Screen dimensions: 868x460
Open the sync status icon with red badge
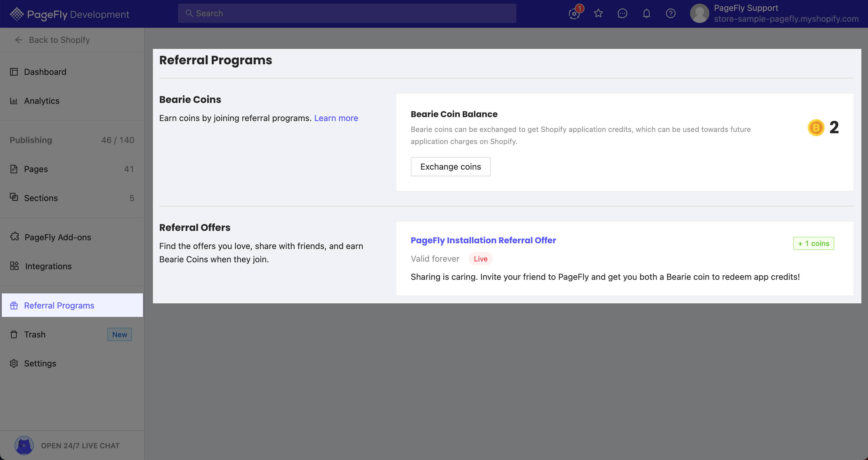click(574, 14)
